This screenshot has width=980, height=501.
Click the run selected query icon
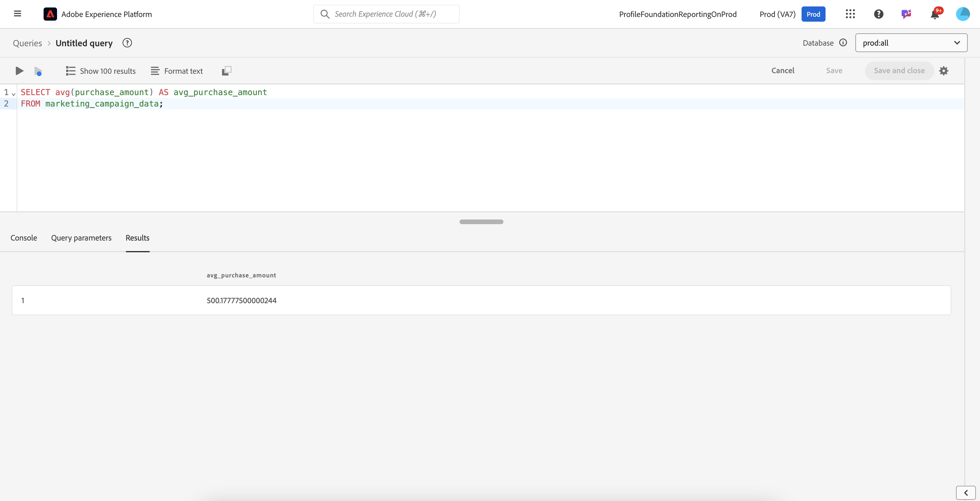pyautogui.click(x=38, y=71)
